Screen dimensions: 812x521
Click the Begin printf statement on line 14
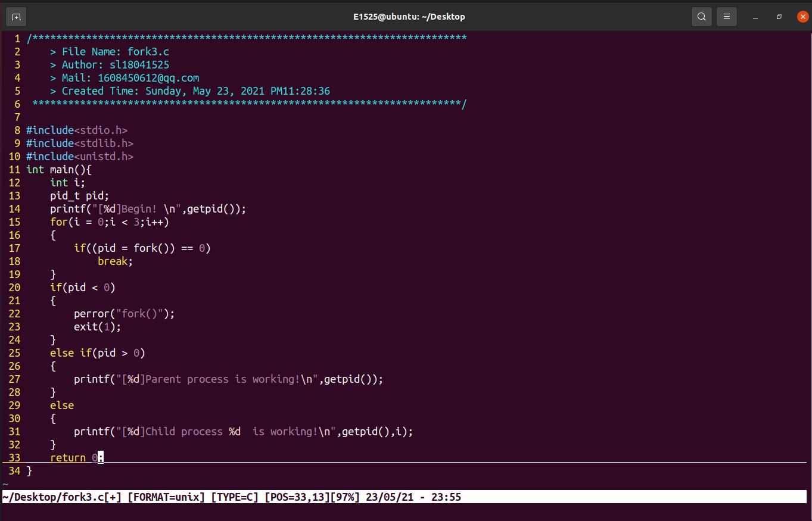148,209
